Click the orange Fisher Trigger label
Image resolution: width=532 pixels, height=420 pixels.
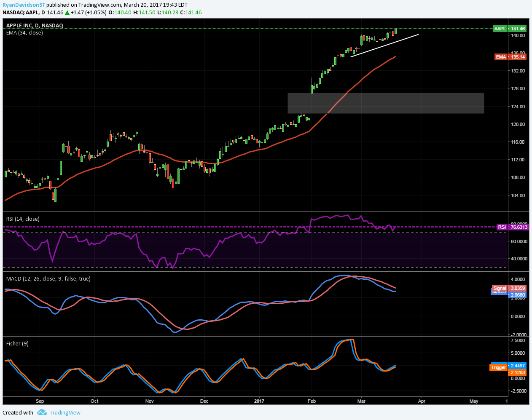(x=498, y=367)
